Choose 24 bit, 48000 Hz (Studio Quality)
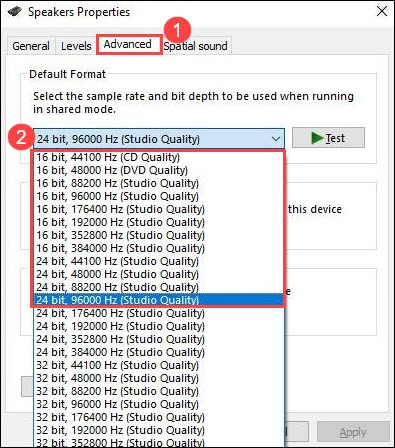This screenshot has width=395, height=448. click(x=159, y=274)
